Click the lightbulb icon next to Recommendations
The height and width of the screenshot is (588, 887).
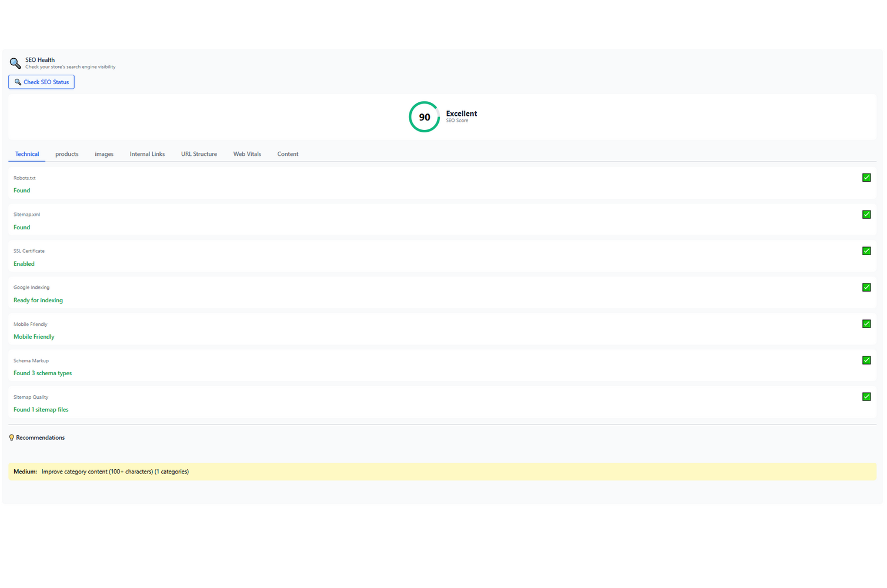[11, 437]
